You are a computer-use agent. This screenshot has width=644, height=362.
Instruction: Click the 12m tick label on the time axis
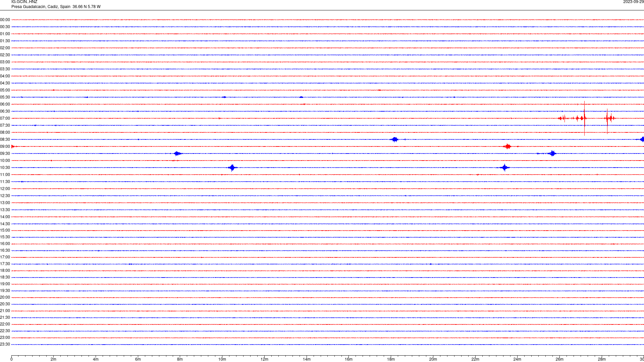click(x=264, y=359)
